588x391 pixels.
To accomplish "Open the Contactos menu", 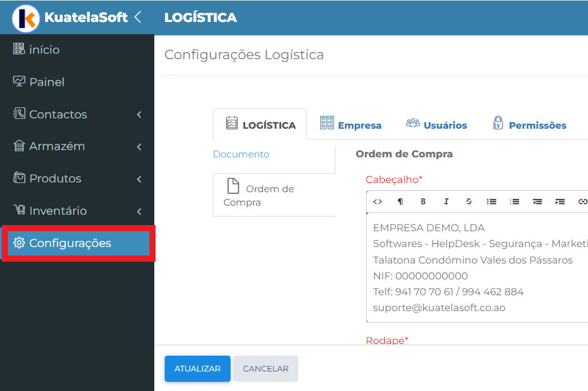I will pyautogui.click(x=77, y=114).
